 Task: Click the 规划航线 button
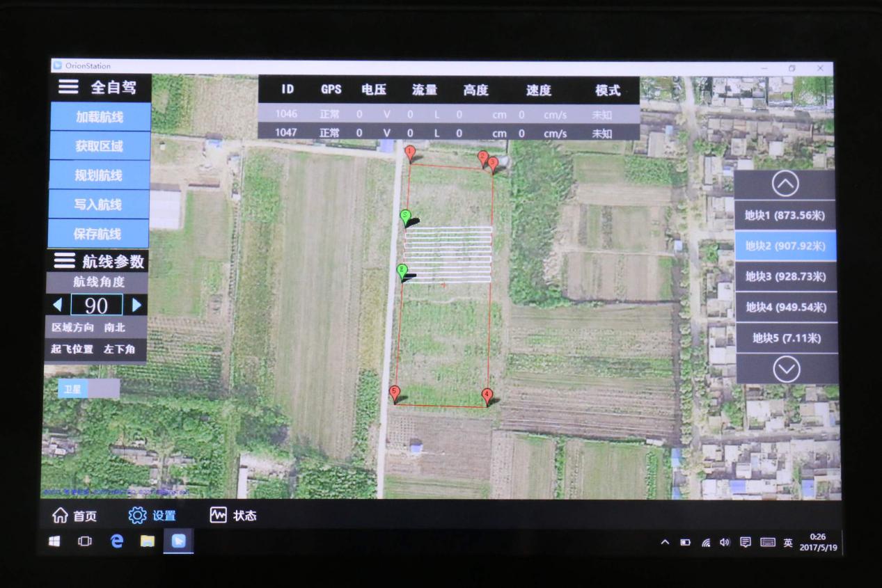(x=99, y=175)
